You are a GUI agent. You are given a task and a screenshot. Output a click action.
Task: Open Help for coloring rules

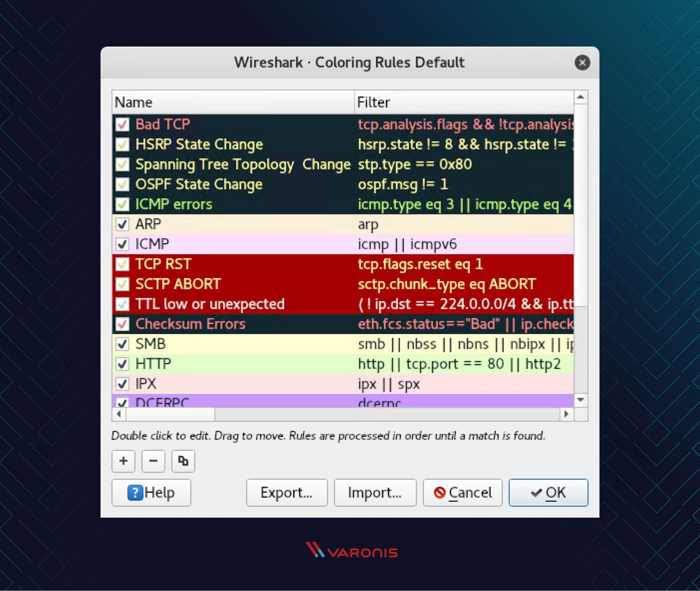pyautogui.click(x=151, y=493)
